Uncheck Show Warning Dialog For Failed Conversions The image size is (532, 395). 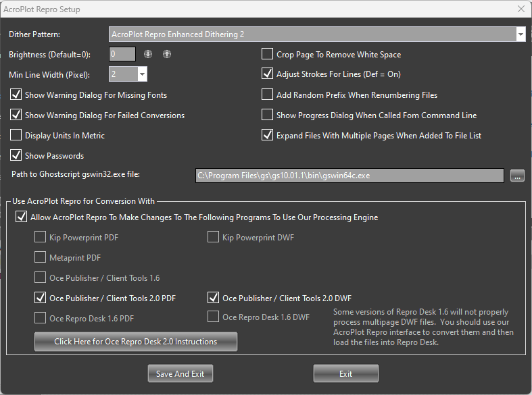16,115
